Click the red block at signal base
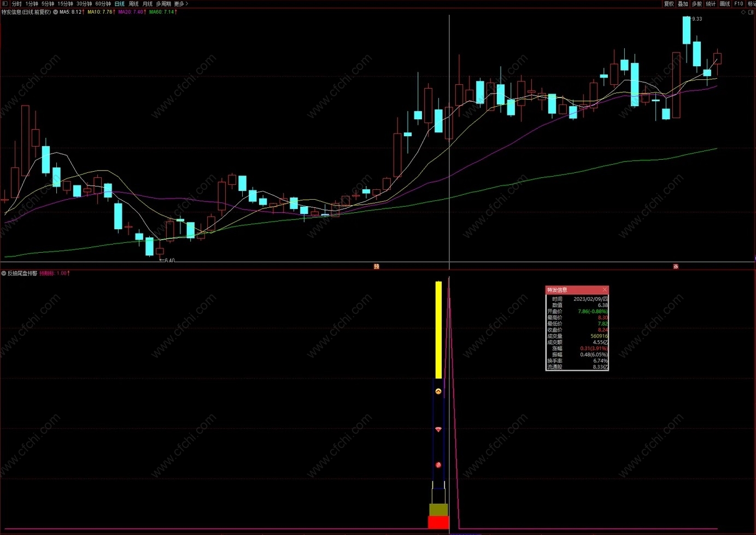 (x=438, y=522)
